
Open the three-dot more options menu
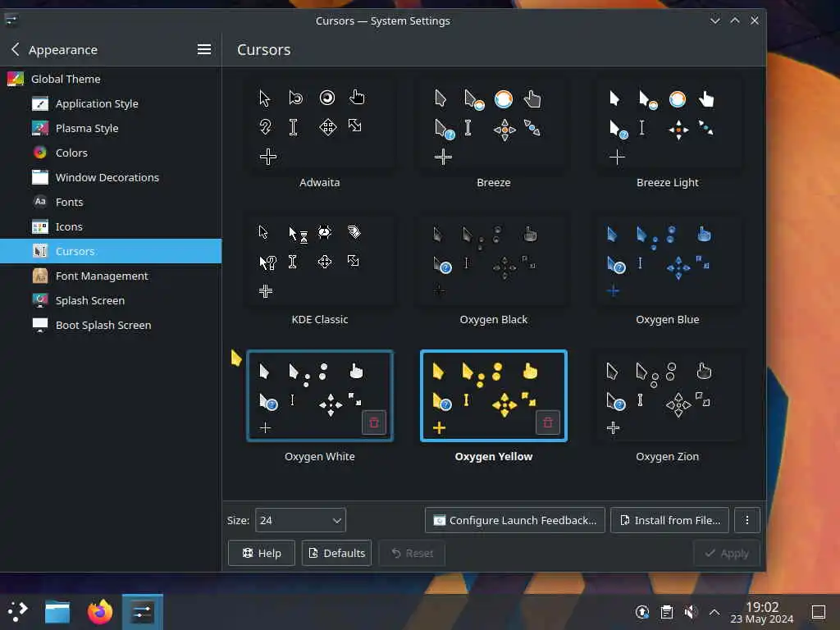[746, 520]
